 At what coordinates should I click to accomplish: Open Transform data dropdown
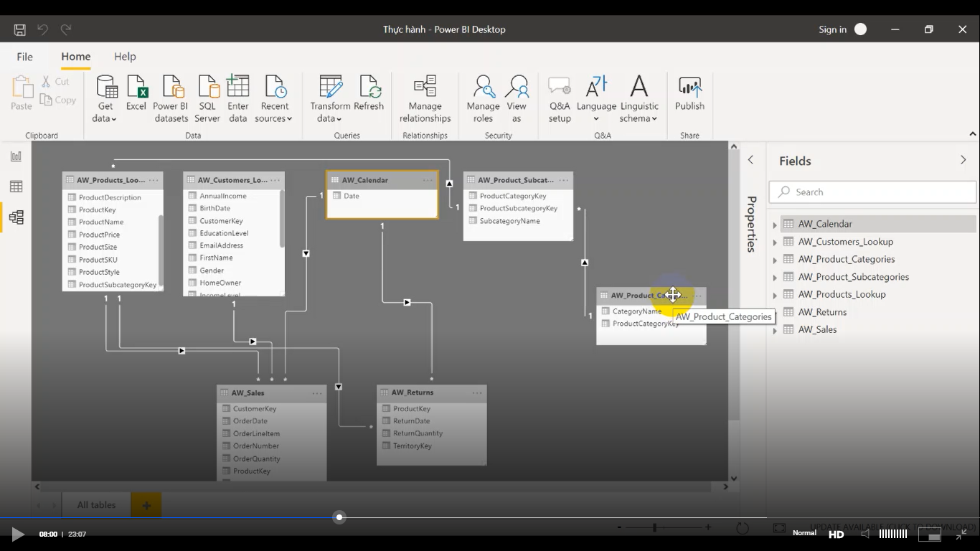(x=330, y=99)
